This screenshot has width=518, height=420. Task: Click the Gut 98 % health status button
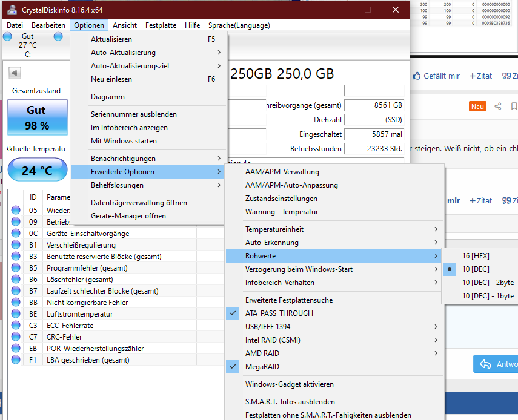(x=38, y=117)
